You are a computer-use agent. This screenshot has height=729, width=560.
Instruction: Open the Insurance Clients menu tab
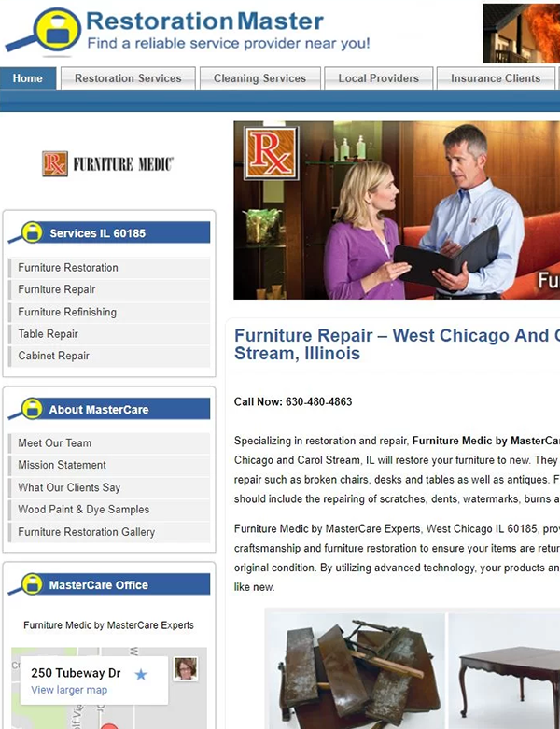[496, 78]
